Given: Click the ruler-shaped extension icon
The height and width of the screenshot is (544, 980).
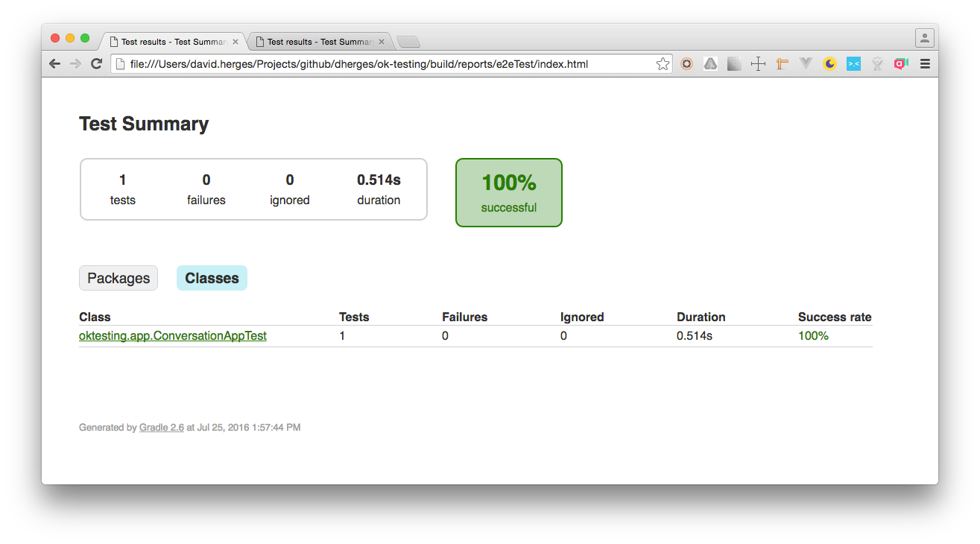Looking at the screenshot, I should click(782, 63).
